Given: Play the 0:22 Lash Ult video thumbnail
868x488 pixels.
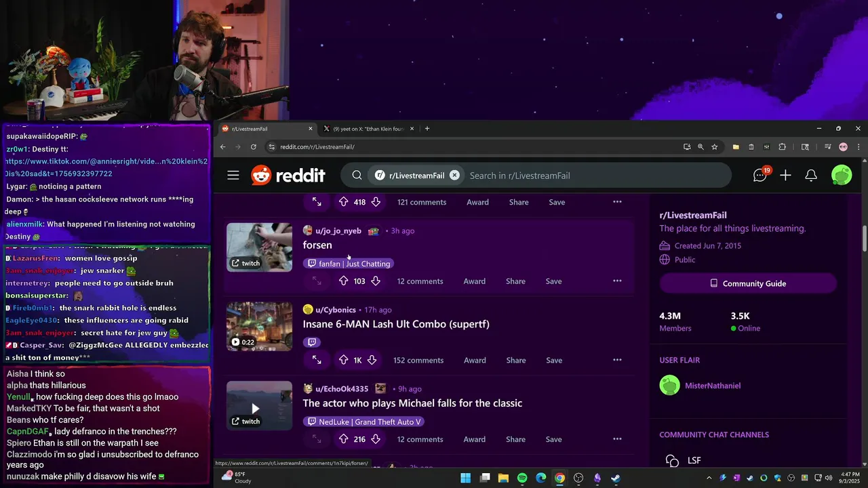Looking at the screenshot, I should pos(259,327).
